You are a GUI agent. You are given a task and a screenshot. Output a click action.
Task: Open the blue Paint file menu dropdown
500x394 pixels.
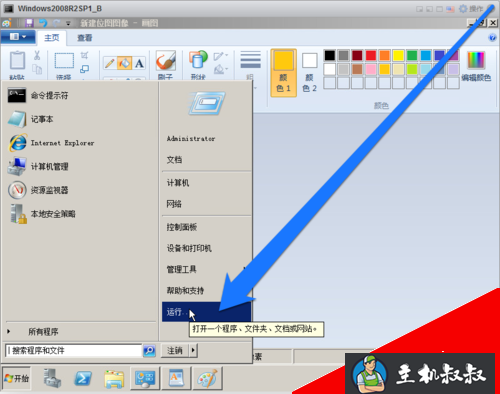click(x=18, y=37)
